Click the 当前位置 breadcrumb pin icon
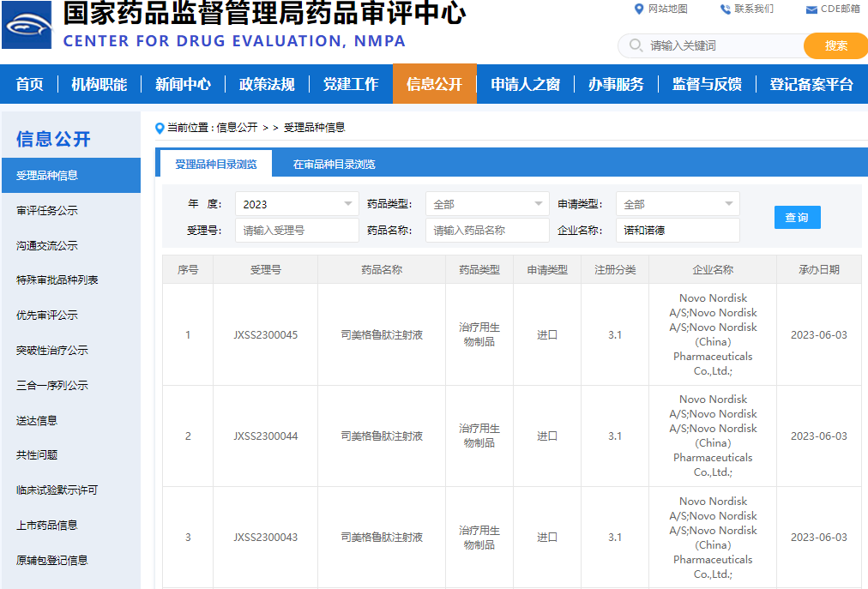Image resolution: width=868 pixels, height=589 pixels. [x=160, y=128]
